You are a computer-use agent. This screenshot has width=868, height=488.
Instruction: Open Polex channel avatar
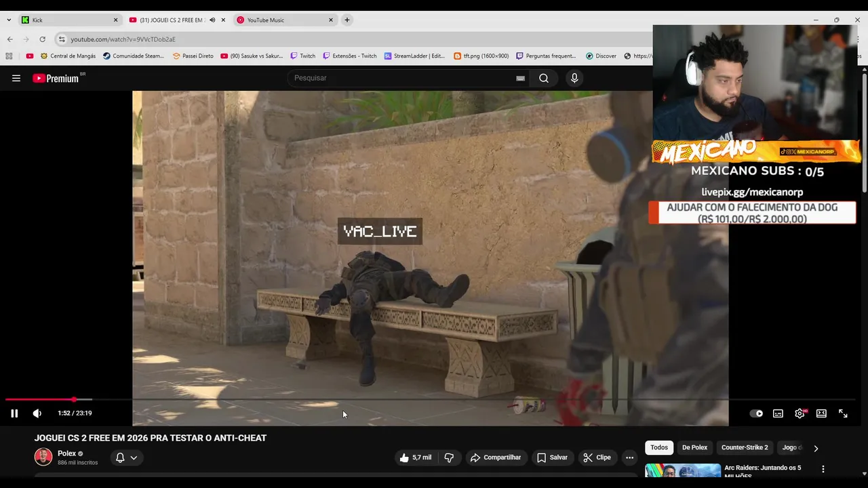(43, 457)
